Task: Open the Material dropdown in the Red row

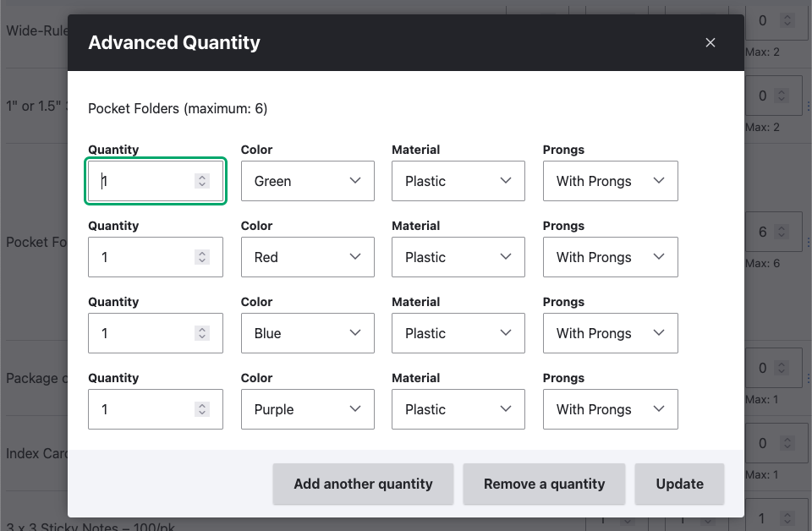Action: click(x=458, y=257)
